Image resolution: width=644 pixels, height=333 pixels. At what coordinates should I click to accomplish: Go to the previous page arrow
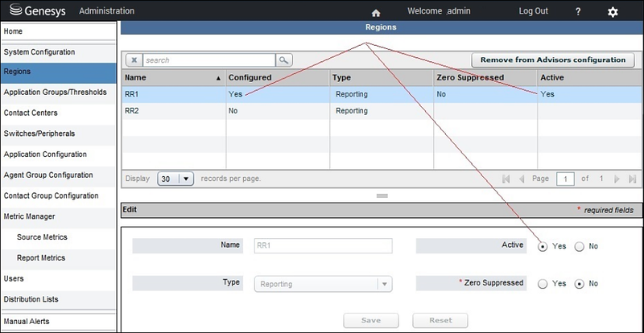[x=522, y=179]
